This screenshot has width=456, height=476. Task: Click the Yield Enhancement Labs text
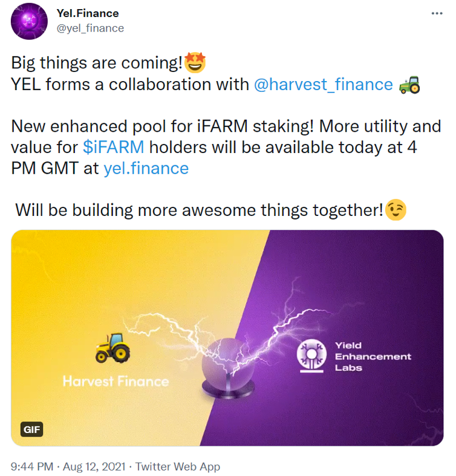point(373,356)
